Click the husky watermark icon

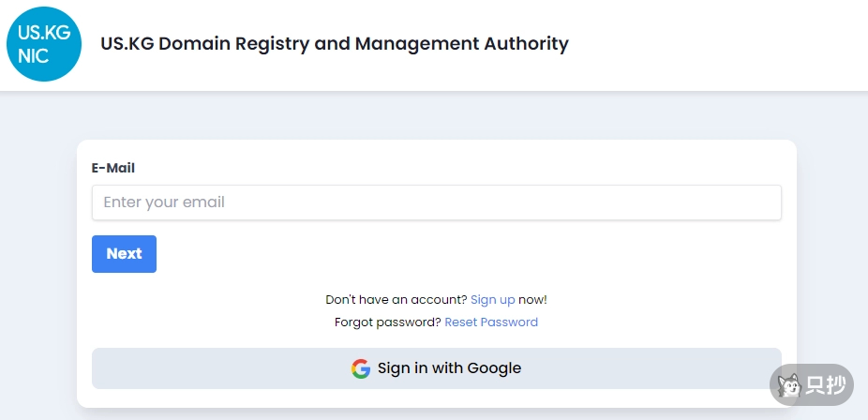pyautogui.click(x=788, y=384)
